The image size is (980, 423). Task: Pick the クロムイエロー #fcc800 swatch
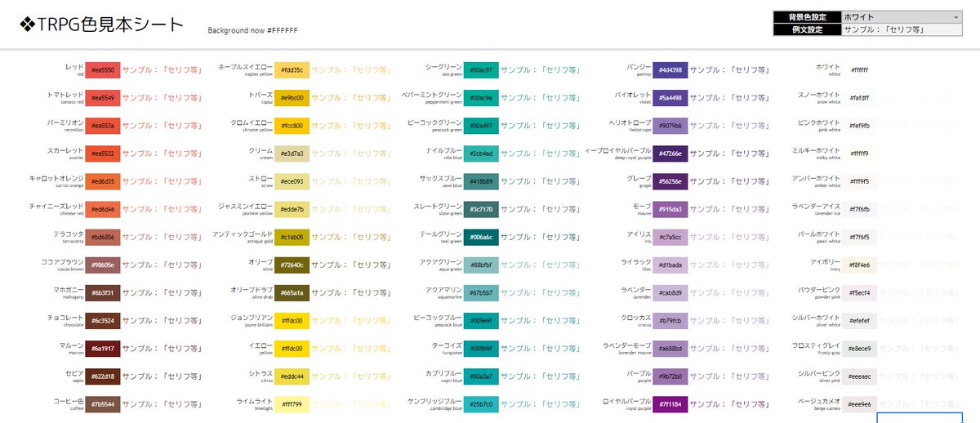coord(292,126)
